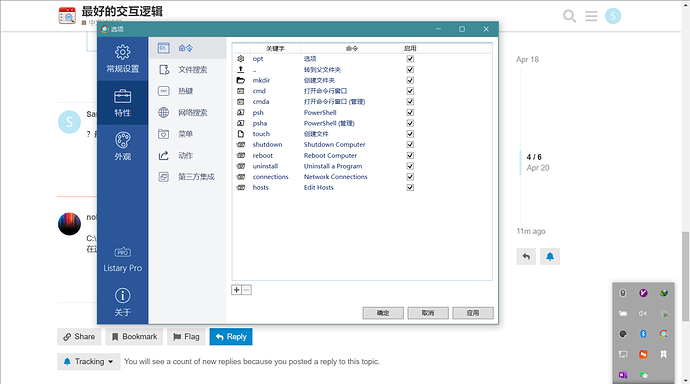Confirm with the 确定 button
This screenshot has height=384, width=690.
383,313
